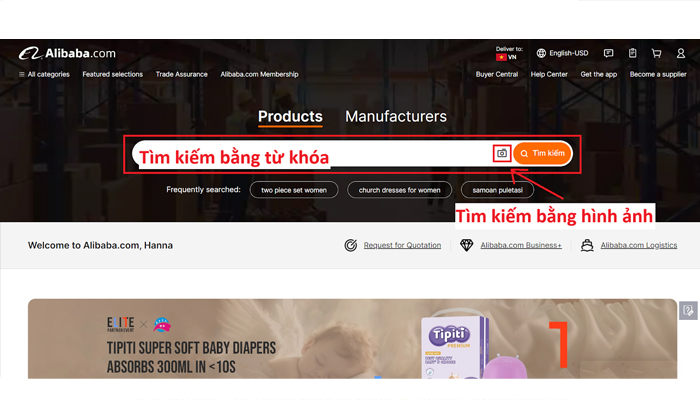This screenshot has height=400, width=700.
Task: Open English-USD language currency selector
Action: (562, 53)
